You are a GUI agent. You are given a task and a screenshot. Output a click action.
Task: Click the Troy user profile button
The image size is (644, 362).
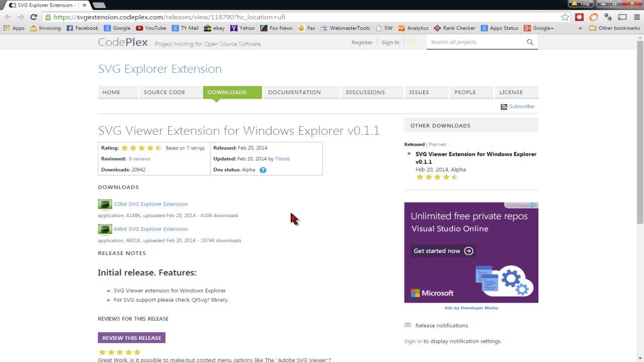point(580,4)
